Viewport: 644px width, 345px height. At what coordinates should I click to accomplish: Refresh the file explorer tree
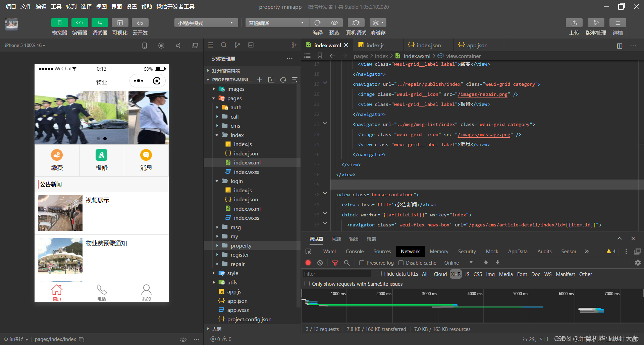[283, 80]
